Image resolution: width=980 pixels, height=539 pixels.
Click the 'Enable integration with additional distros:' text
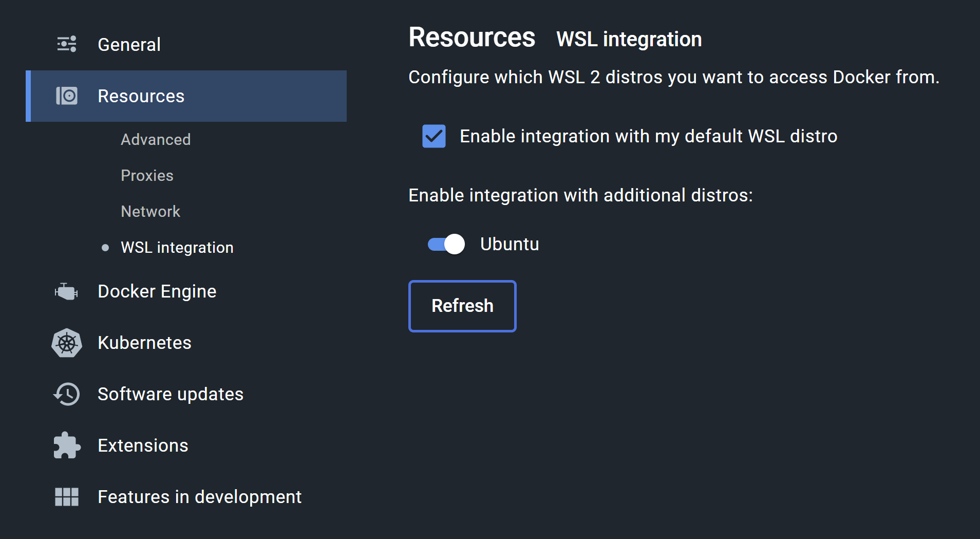[x=580, y=195]
